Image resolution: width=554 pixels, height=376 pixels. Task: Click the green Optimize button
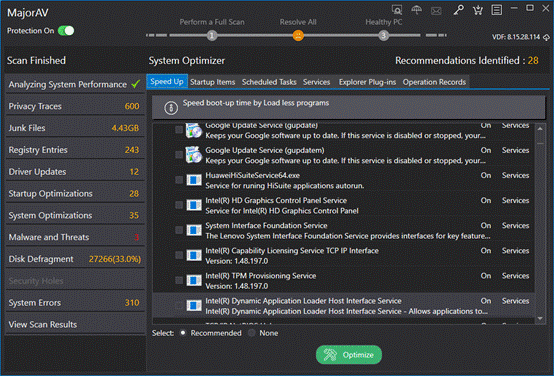(349, 354)
